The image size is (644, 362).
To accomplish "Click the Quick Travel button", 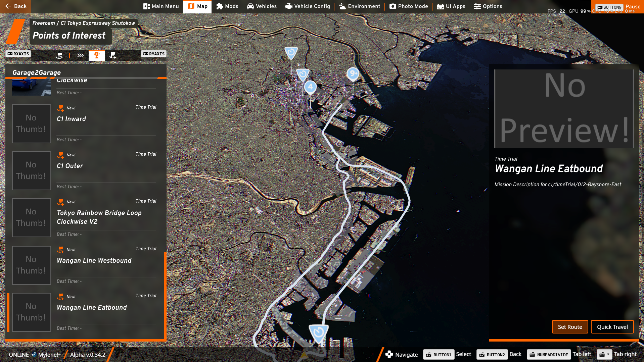I will pos(612,327).
